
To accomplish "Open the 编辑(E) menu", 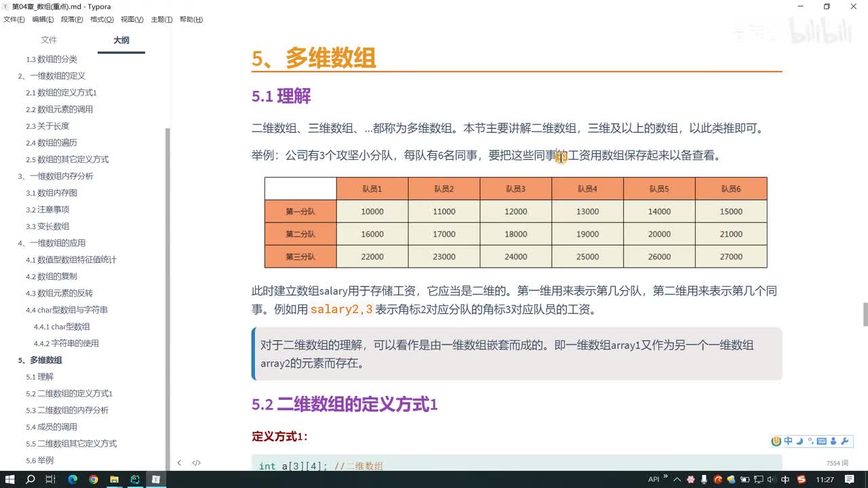I will pyautogui.click(x=43, y=20).
